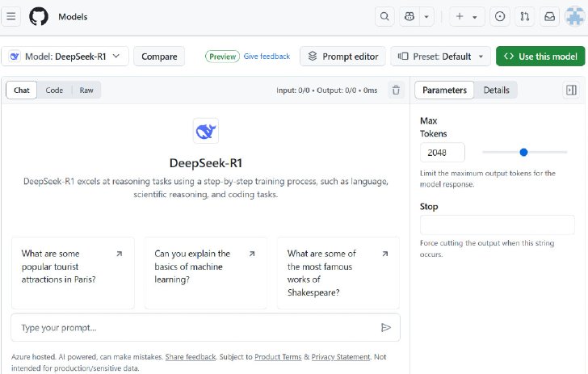The image size is (588, 374).
Task: Select the Parameters tab
Action: point(444,90)
